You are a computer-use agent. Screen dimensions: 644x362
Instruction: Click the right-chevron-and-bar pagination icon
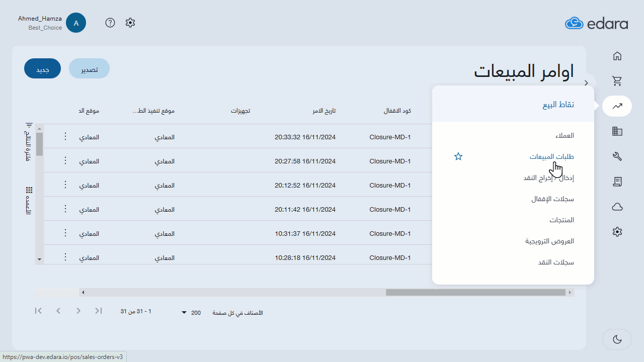(99, 311)
